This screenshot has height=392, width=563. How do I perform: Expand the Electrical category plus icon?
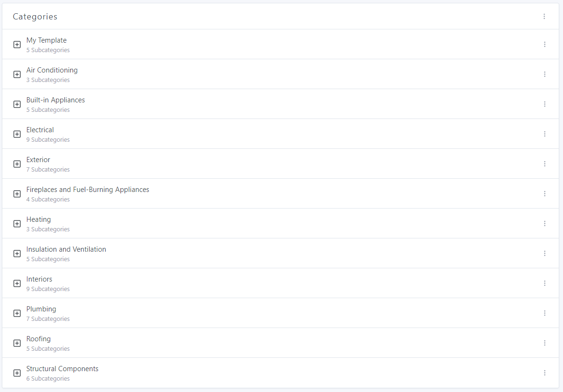pos(17,134)
